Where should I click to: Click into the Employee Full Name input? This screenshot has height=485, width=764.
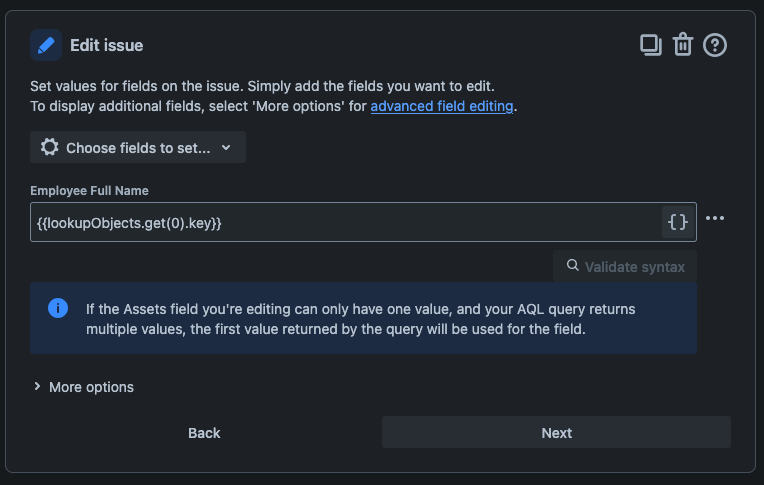pos(340,222)
